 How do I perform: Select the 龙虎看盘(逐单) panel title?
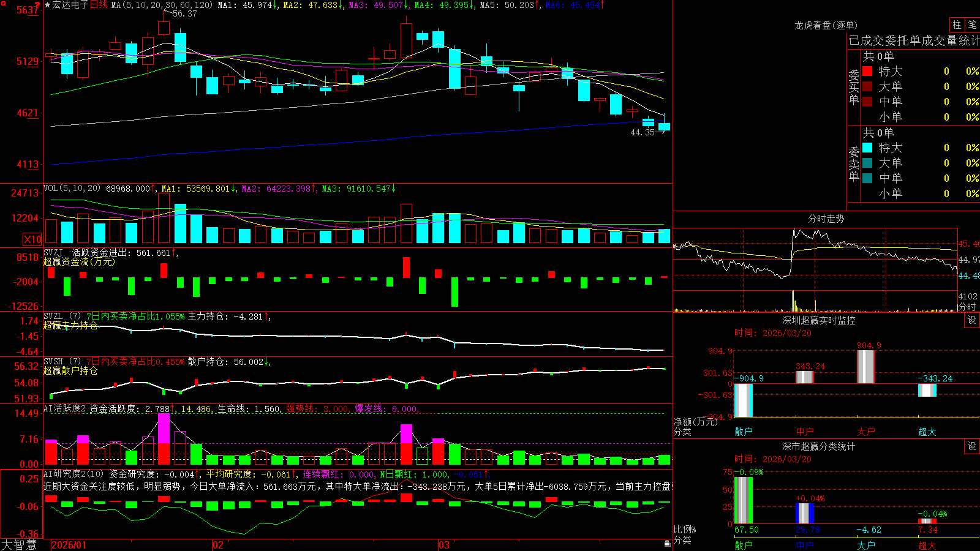point(826,25)
